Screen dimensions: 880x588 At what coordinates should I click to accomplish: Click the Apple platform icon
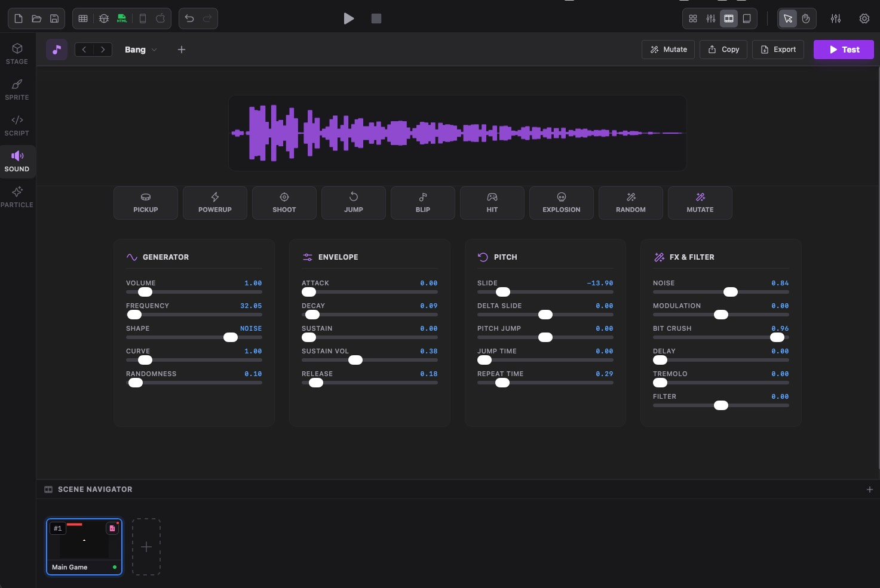click(x=161, y=19)
